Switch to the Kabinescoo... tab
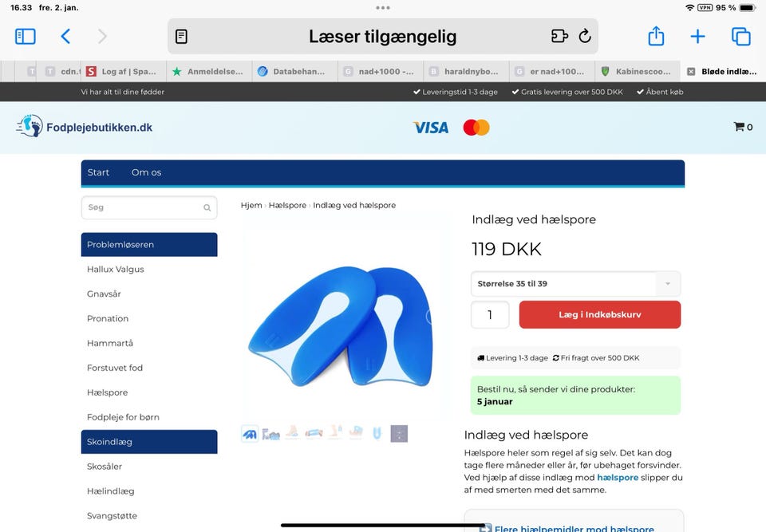This screenshot has width=766, height=532. click(637, 71)
